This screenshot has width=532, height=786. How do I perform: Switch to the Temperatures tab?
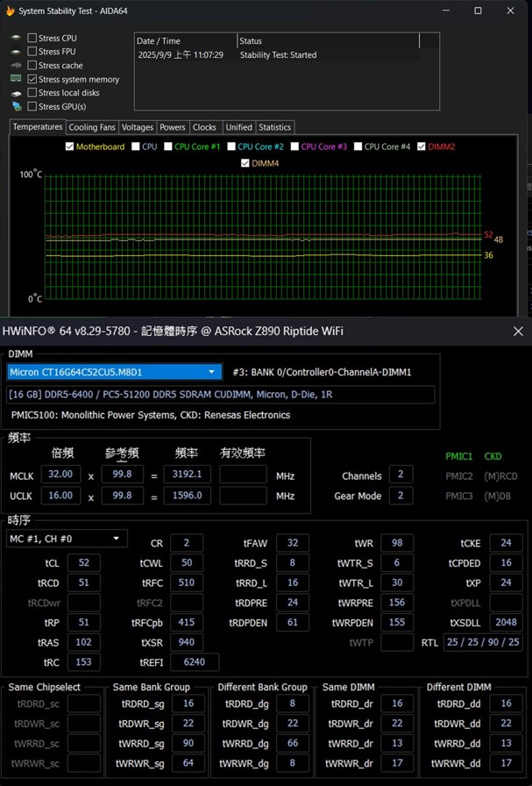(x=38, y=127)
